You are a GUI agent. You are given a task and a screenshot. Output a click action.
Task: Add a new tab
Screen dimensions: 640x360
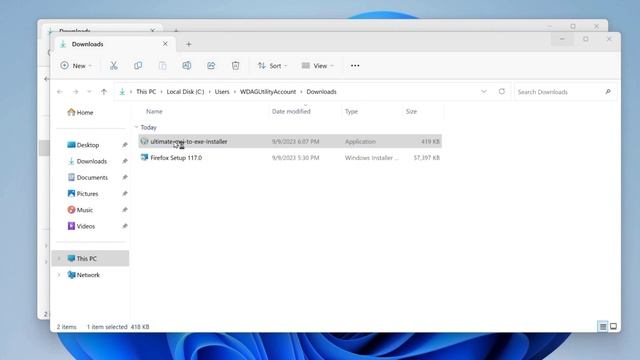(x=189, y=44)
